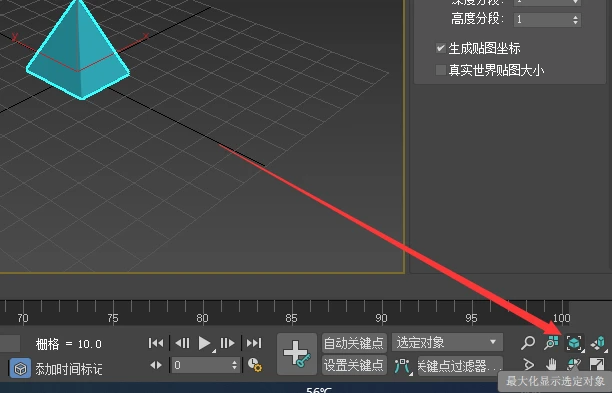612x393 pixels.
Task: Select the Orbit view tool
Action: tap(574, 365)
